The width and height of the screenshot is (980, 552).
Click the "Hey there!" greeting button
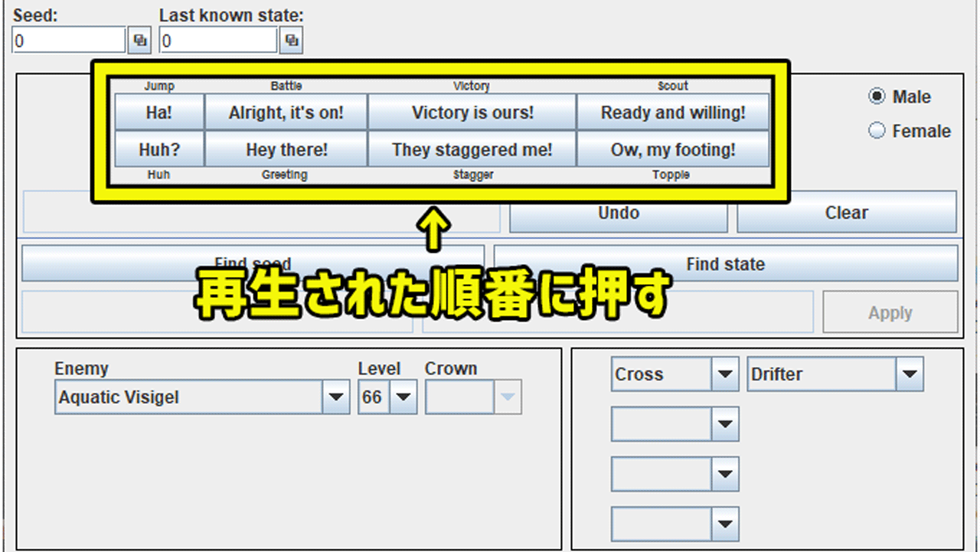pos(286,149)
